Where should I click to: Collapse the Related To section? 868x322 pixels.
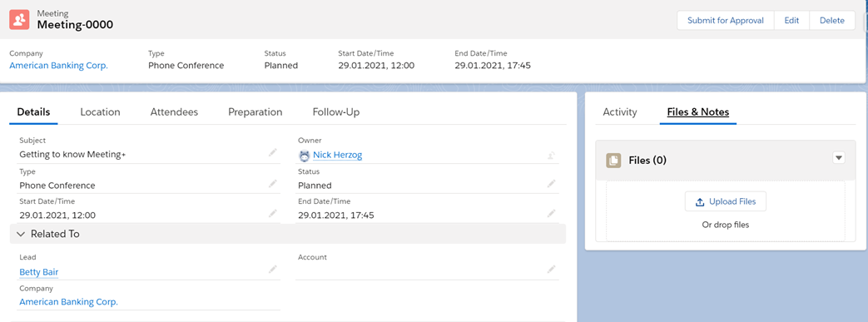pyautogui.click(x=21, y=234)
